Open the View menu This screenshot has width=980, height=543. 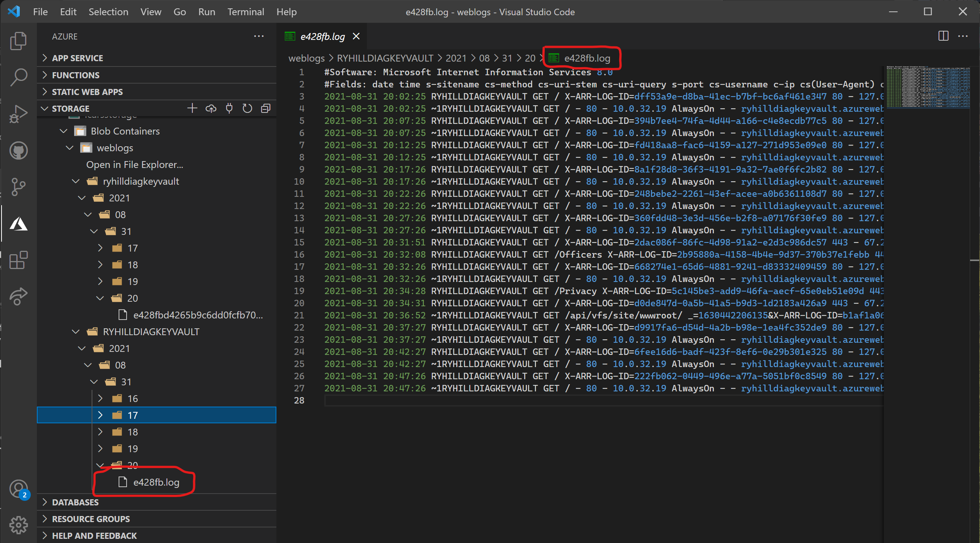[151, 12]
